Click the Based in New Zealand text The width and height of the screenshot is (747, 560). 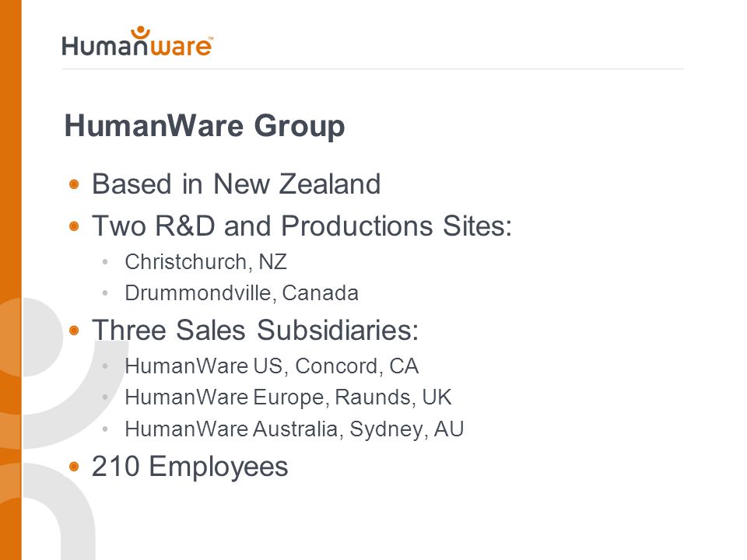237,184
